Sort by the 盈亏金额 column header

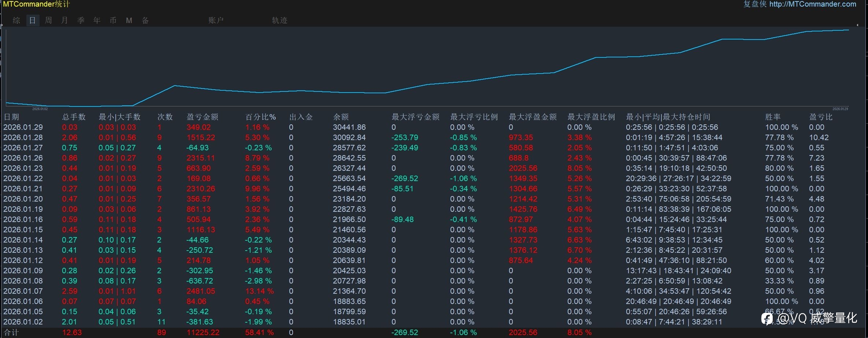point(203,117)
